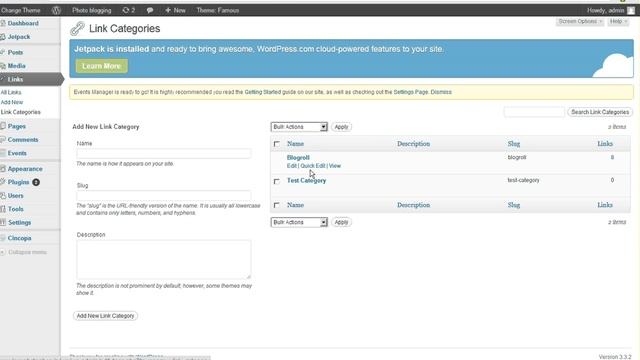Click the Jetpack sidebar icon
Viewport: 640px width, 360px height.
(3, 37)
